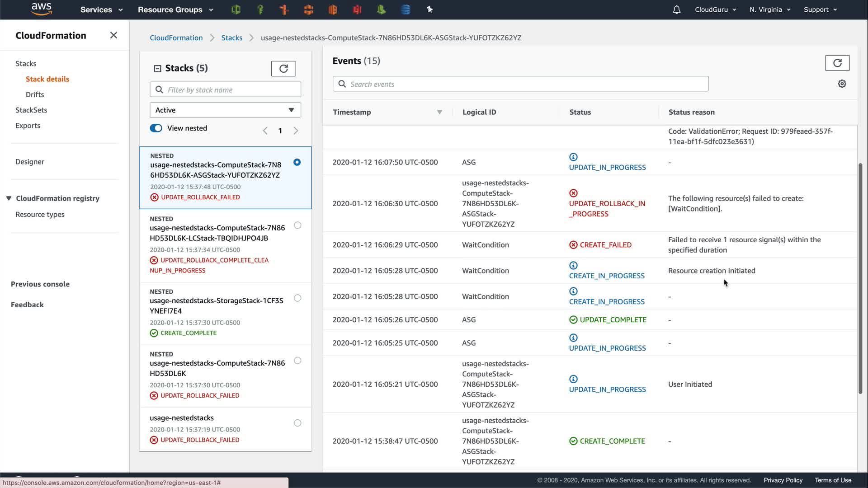Expand the Services menu
Viewport: 868px width, 488px height.
coord(101,9)
